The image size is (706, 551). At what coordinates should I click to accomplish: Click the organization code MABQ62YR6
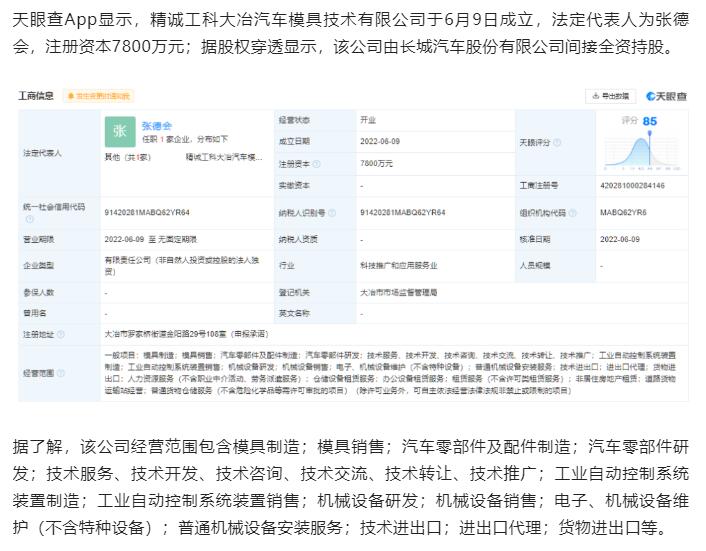(623, 212)
